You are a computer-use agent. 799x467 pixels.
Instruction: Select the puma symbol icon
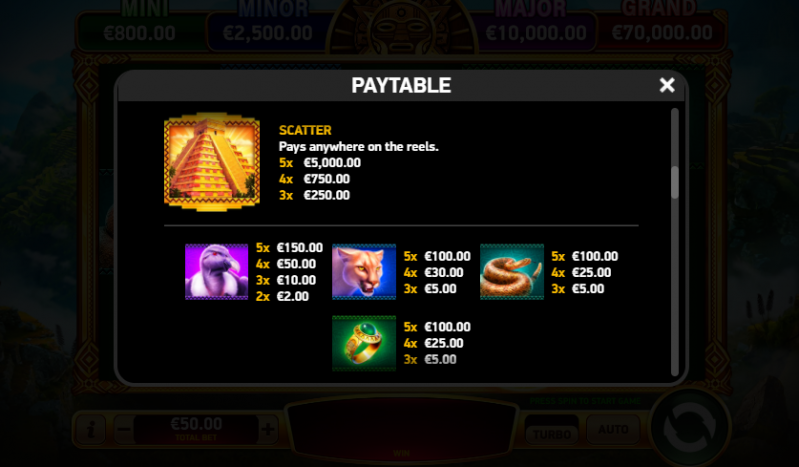pyautogui.click(x=364, y=272)
